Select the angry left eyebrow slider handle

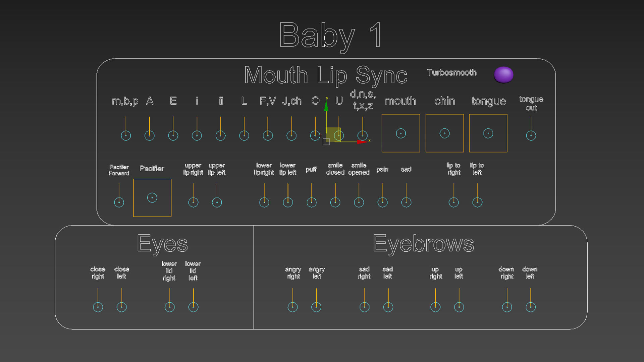coord(316,307)
